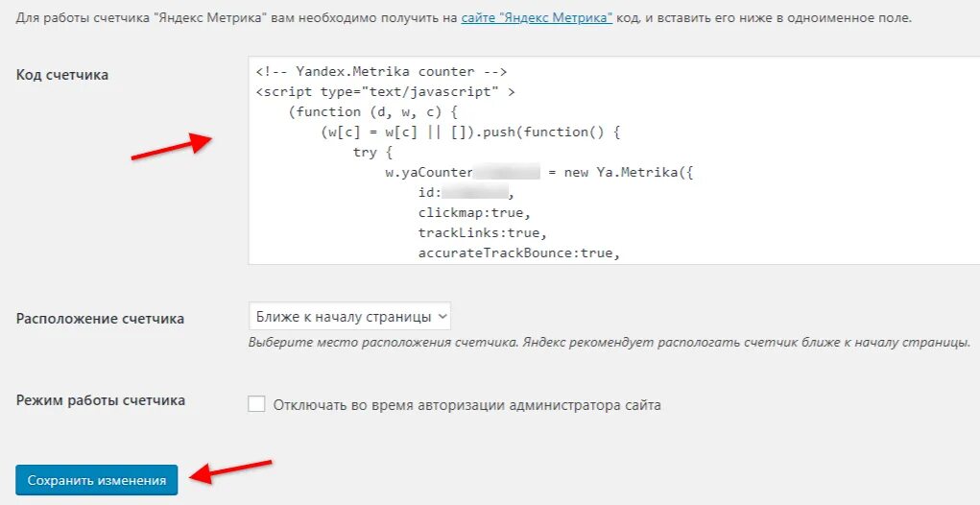Screen dimensions: 980x505
Task: Click the clickmap:true line in code
Action: [x=474, y=212]
